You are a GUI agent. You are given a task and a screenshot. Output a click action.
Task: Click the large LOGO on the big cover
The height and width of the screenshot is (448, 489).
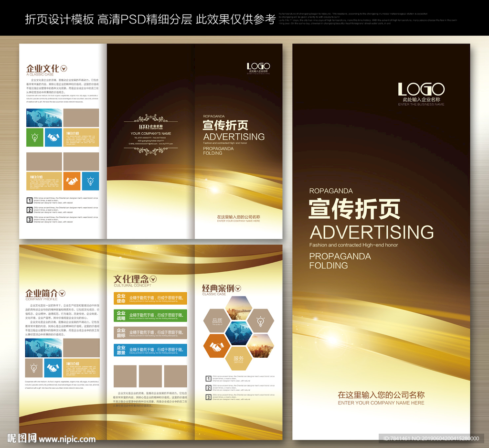(x=421, y=89)
